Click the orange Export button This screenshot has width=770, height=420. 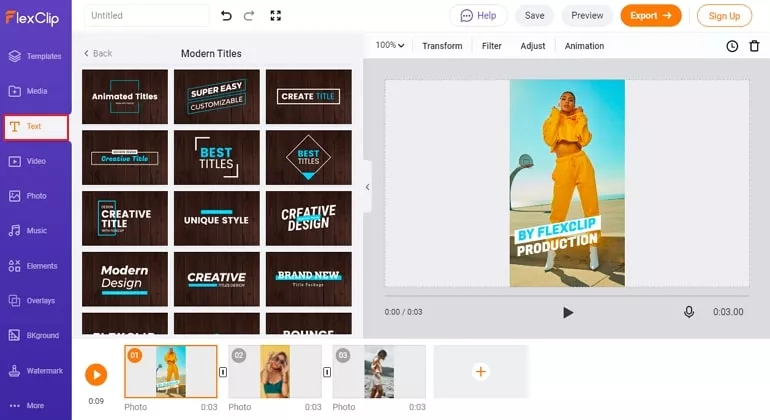pos(651,16)
